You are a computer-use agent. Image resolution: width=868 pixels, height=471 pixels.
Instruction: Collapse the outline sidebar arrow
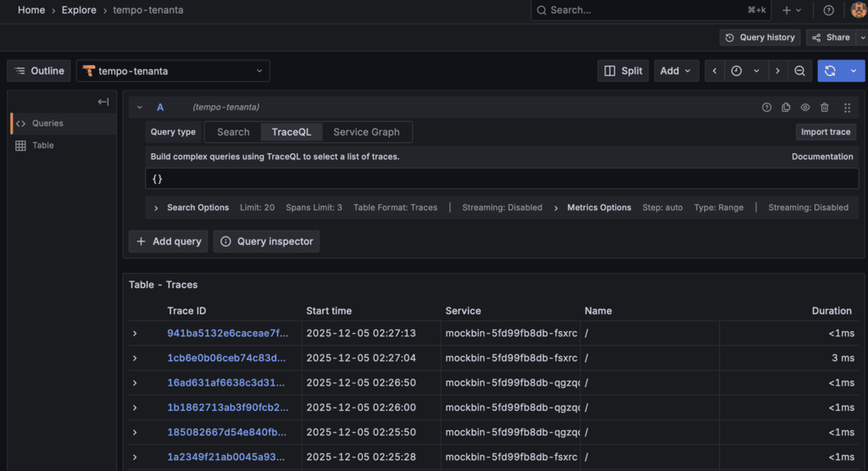pyautogui.click(x=103, y=102)
